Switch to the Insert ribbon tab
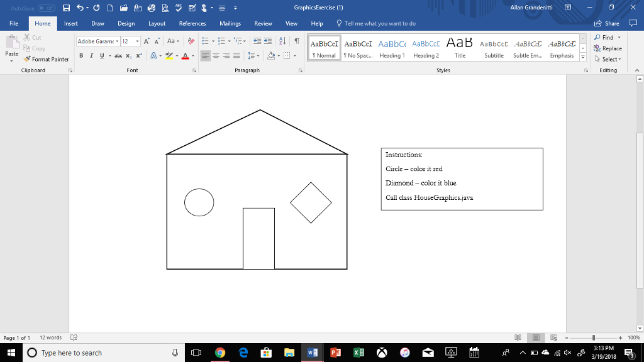The image size is (644, 362). pos(71,23)
